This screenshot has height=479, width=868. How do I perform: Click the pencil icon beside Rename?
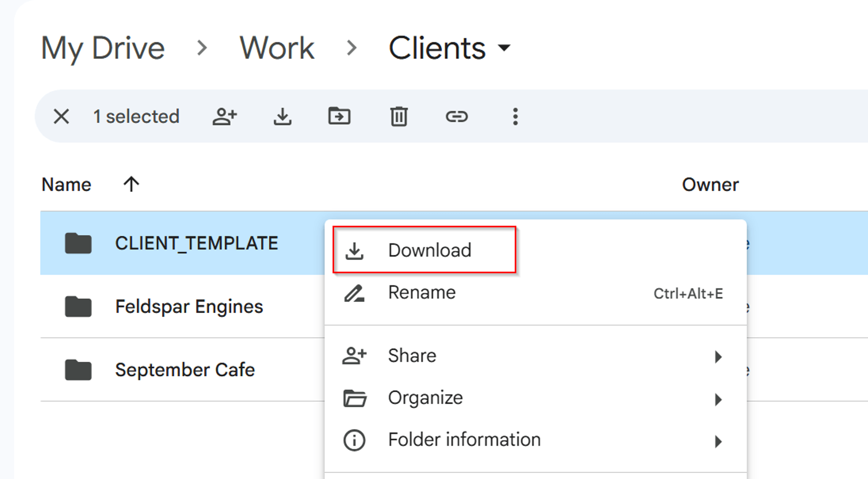pyautogui.click(x=354, y=294)
